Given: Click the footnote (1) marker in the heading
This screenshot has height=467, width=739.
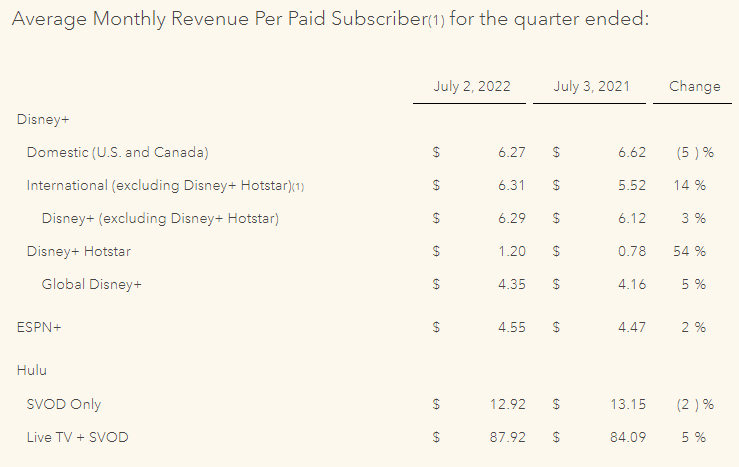Looking at the screenshot, I should click(x=436, y=21).
